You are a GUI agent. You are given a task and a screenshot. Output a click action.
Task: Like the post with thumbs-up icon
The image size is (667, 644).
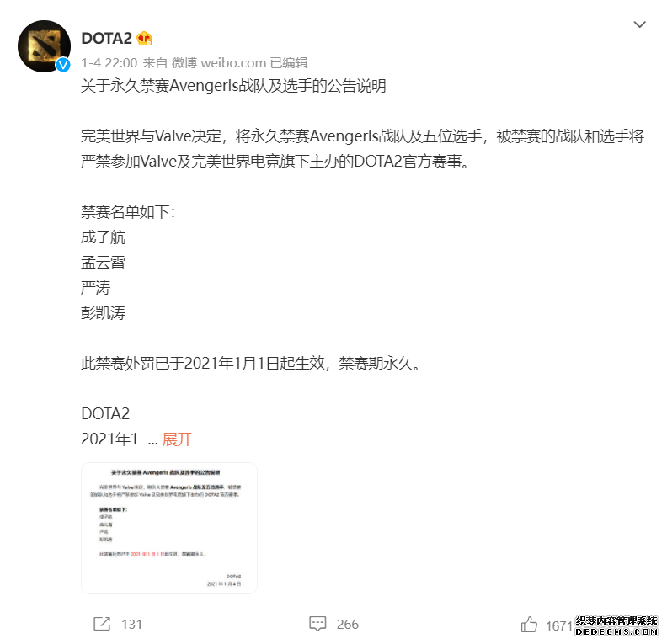click(529, 625)
